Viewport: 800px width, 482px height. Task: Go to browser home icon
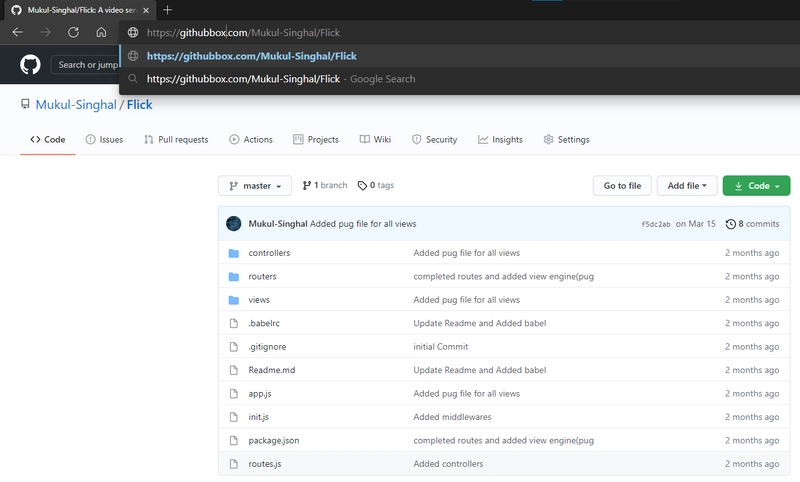tap(101, 32)
